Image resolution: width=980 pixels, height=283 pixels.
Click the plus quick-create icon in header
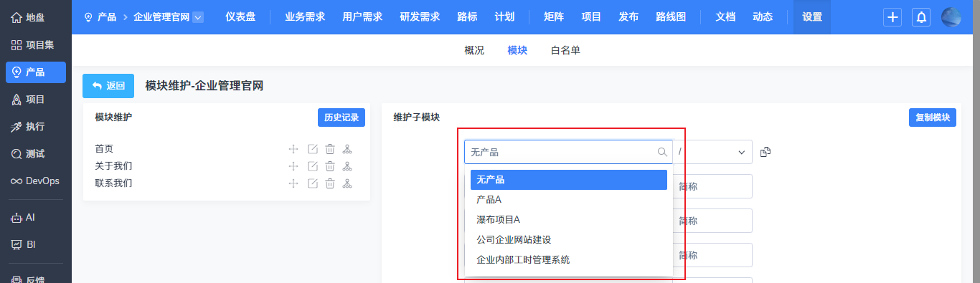click(x=892, y=17)
